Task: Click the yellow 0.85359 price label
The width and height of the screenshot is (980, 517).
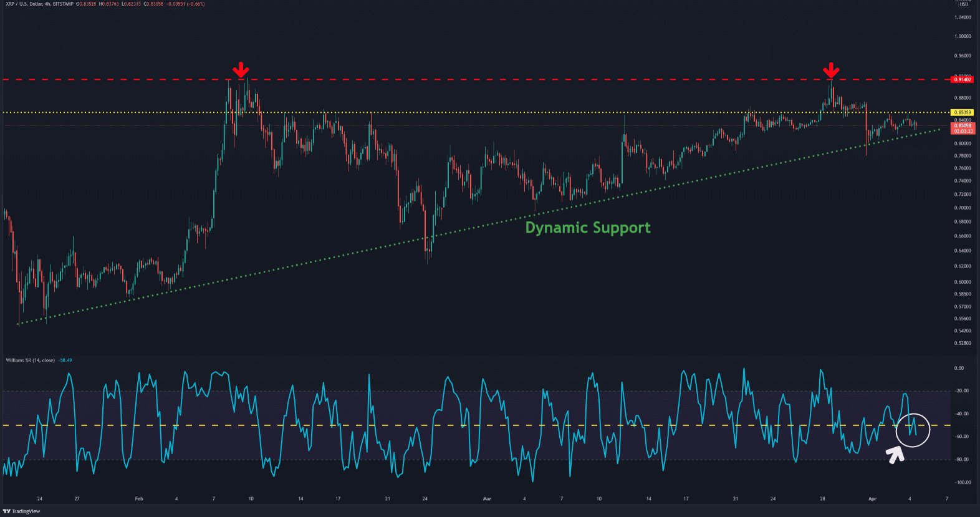Action: 962,113
